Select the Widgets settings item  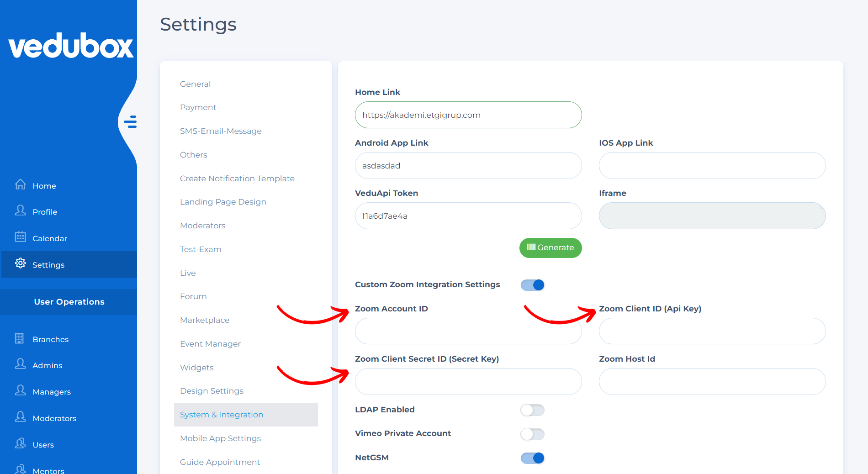(196, 368)
